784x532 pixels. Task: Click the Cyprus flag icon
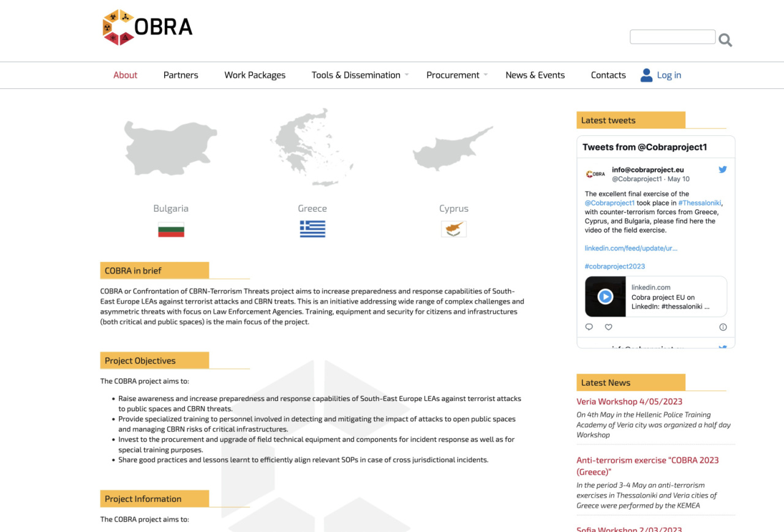coord(454,230)
